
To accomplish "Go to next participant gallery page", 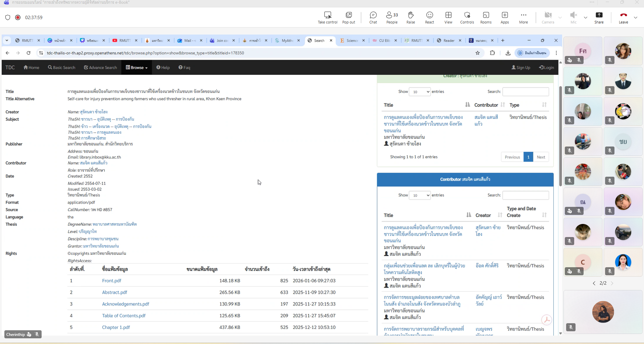I will 612,283.
